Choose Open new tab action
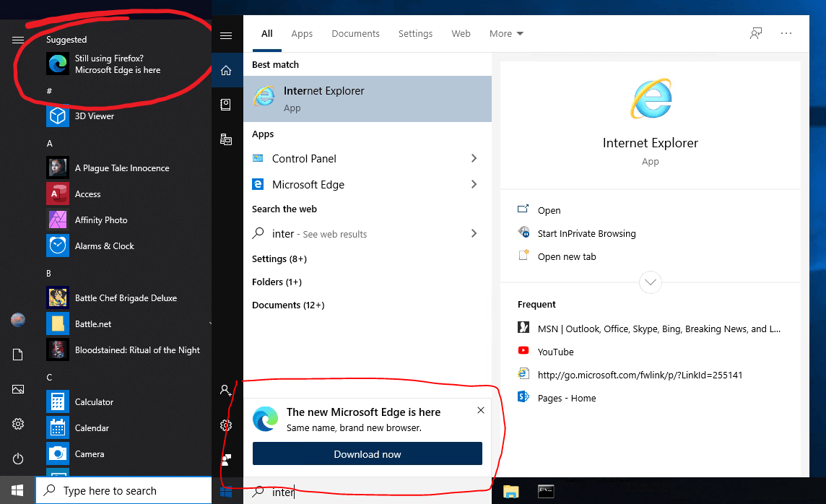Viewport: 826px width, 504px height. [567, 256]
